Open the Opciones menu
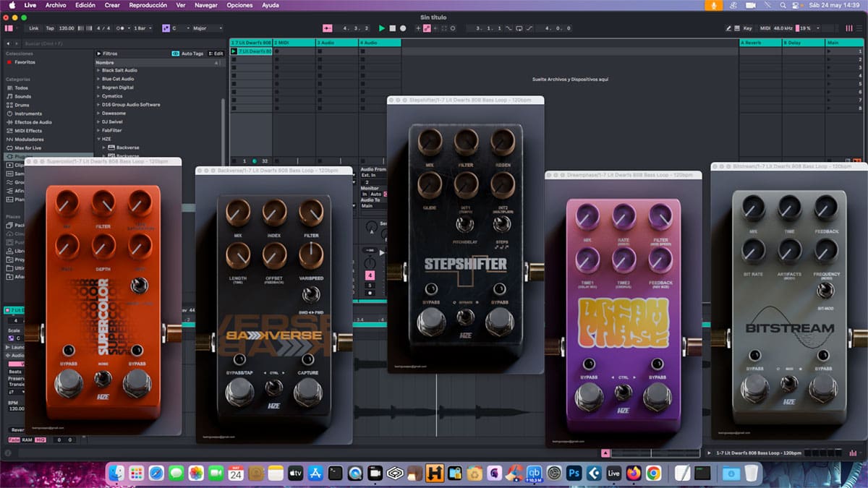Viewport: 868px width, 488px height. click(x=239, y=5)
